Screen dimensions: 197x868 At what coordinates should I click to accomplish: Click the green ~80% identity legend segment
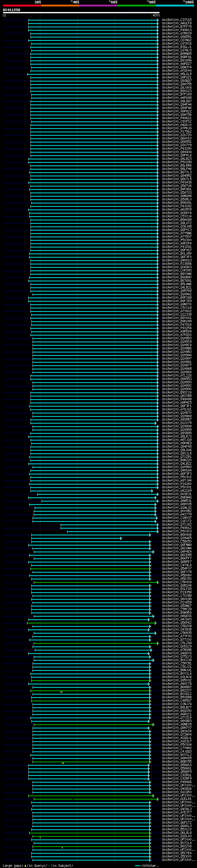tap(137, 6)
